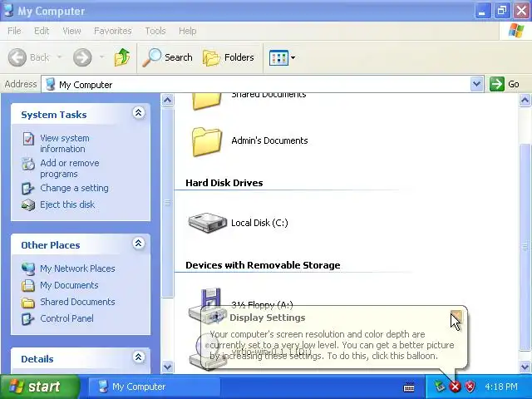
Task: Select the Local Disk (C:) label
Action: coord(259,223)
